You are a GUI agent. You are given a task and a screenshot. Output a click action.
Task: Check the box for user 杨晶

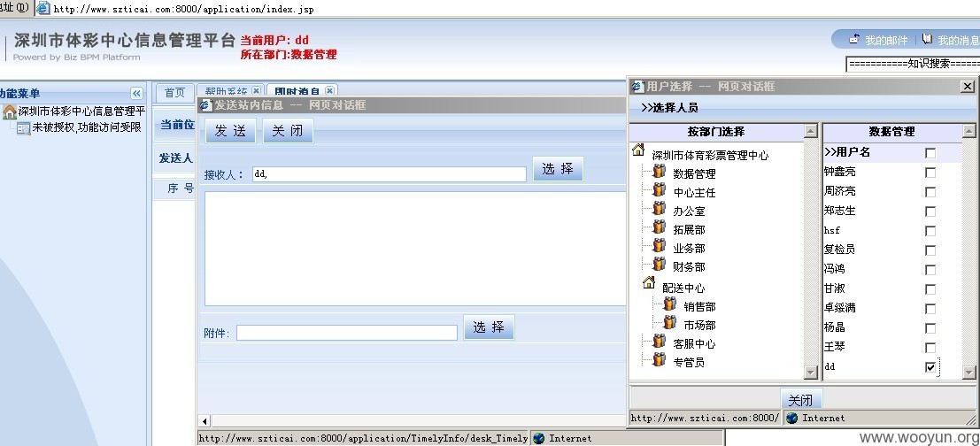pos(930,328)
